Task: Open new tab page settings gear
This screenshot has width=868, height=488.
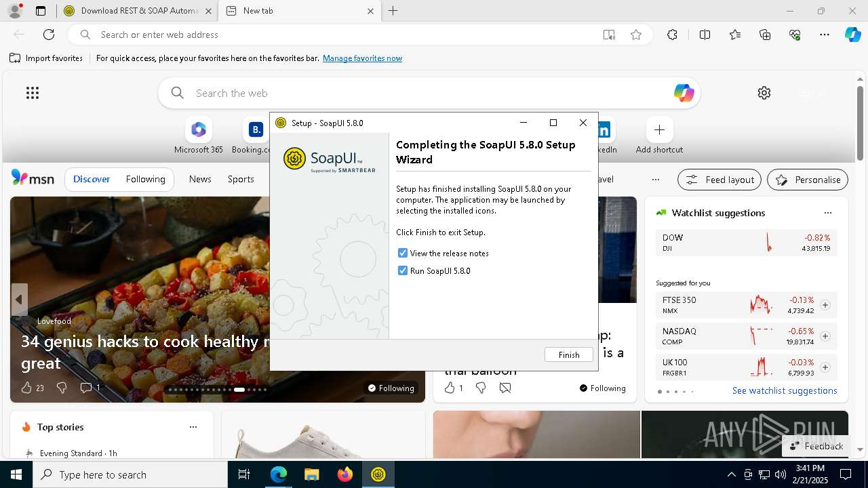Action: [764, 93]
